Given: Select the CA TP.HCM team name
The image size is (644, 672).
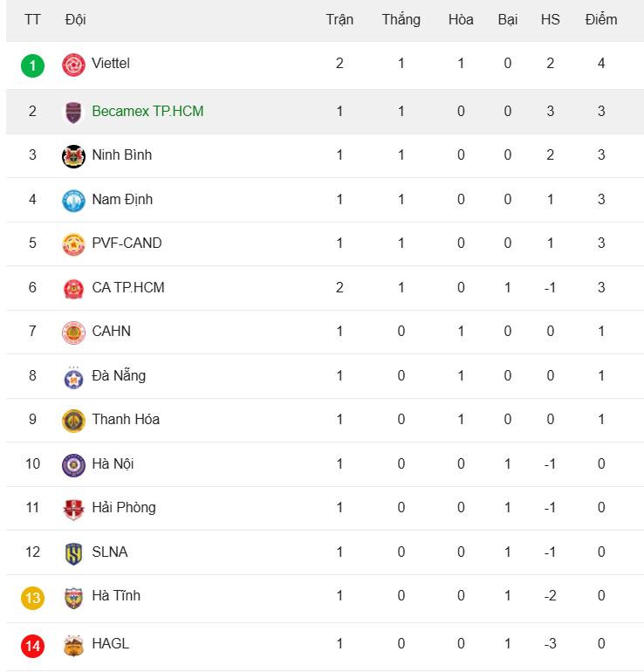Looking at the screenshot, I should pos(128,287).
